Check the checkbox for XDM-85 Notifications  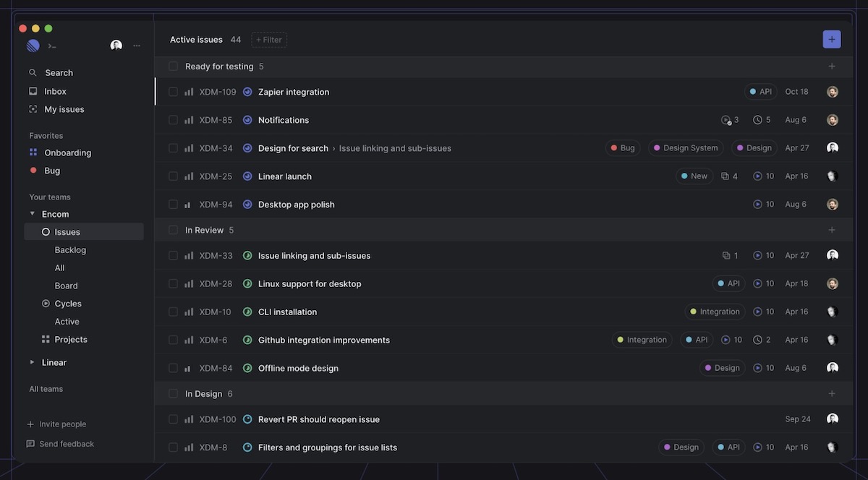tap(174, 120)
